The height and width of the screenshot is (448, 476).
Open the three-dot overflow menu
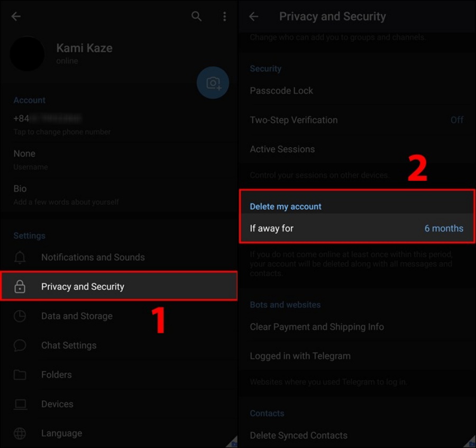coord(225,16)
